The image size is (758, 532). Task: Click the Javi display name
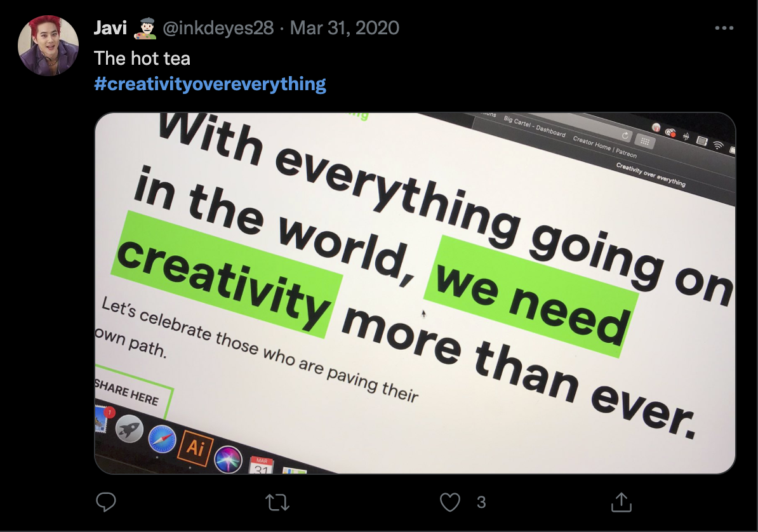tap(110, 28)
